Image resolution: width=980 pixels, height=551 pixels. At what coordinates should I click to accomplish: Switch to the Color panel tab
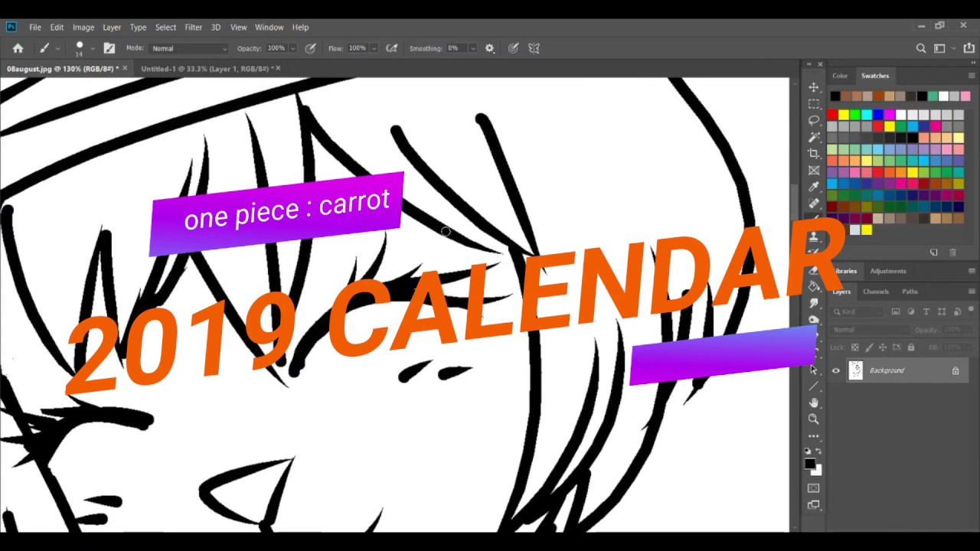click(x=840, y=76)
